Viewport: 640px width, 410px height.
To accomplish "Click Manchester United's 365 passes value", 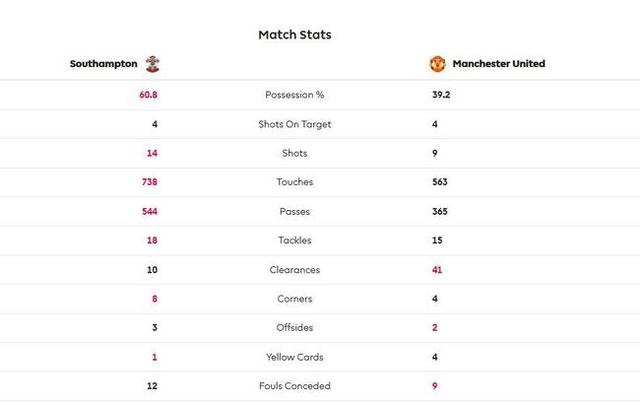I will tap(440, 211).
